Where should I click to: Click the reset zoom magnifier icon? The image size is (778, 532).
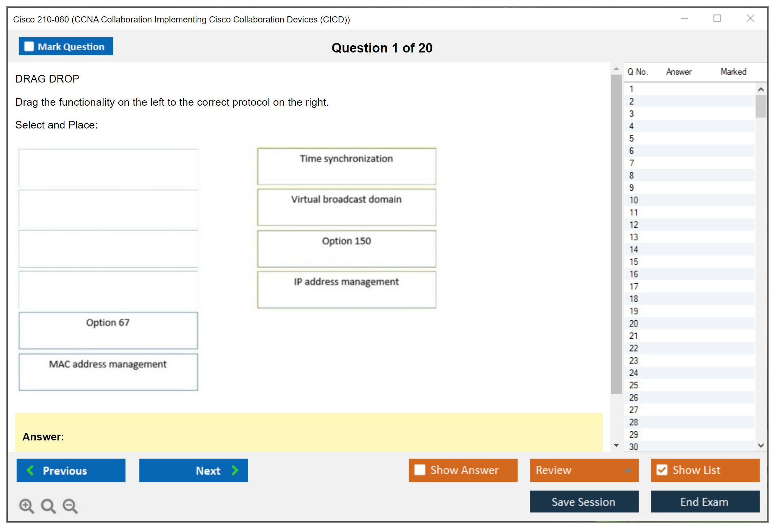pyautogui.click(x=48, y=506)
